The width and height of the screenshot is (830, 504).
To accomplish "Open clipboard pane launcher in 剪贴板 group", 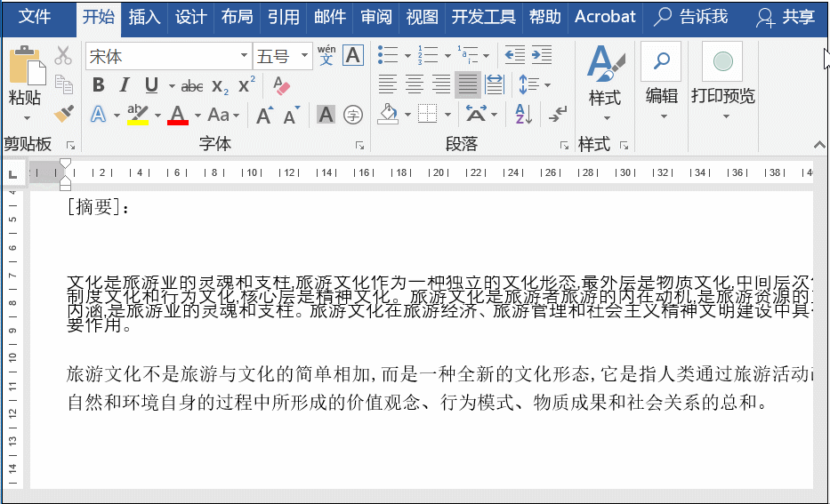I will pos(71,146).
